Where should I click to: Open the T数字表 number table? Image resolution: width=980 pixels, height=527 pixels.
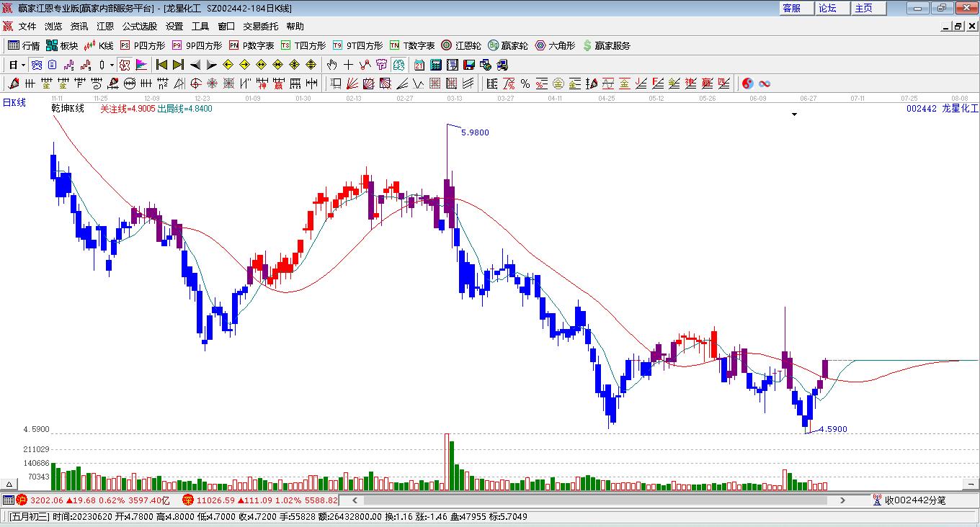click(x=412, y=45)
